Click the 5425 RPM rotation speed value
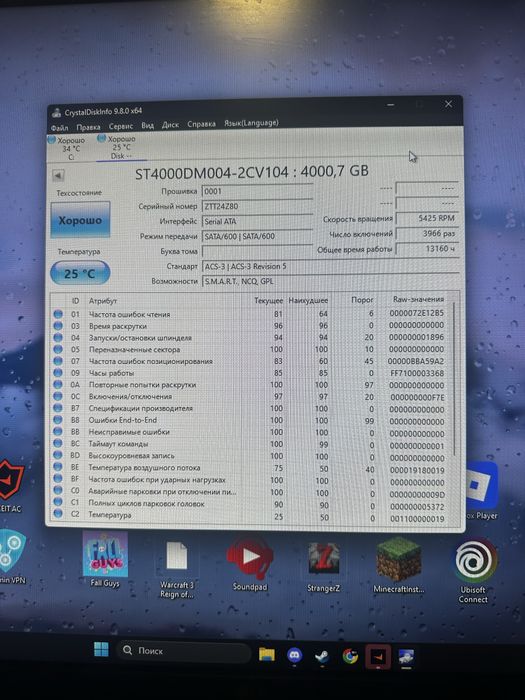 [x=427, y=218]
